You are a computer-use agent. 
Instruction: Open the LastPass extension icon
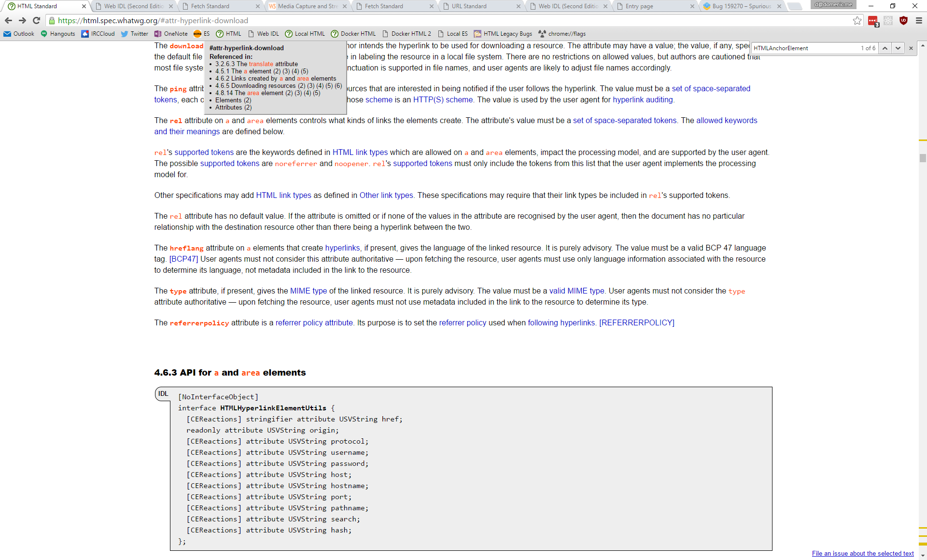(x=872, y=21)
